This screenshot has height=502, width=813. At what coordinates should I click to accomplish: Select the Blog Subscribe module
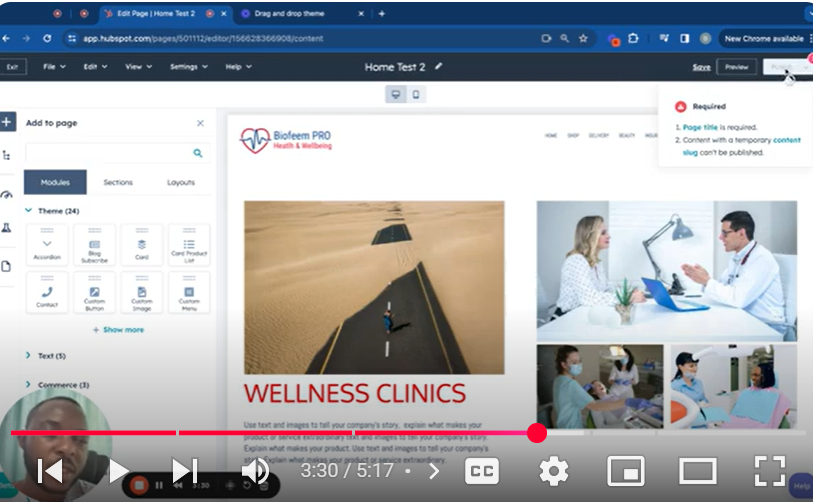point(94,245)
